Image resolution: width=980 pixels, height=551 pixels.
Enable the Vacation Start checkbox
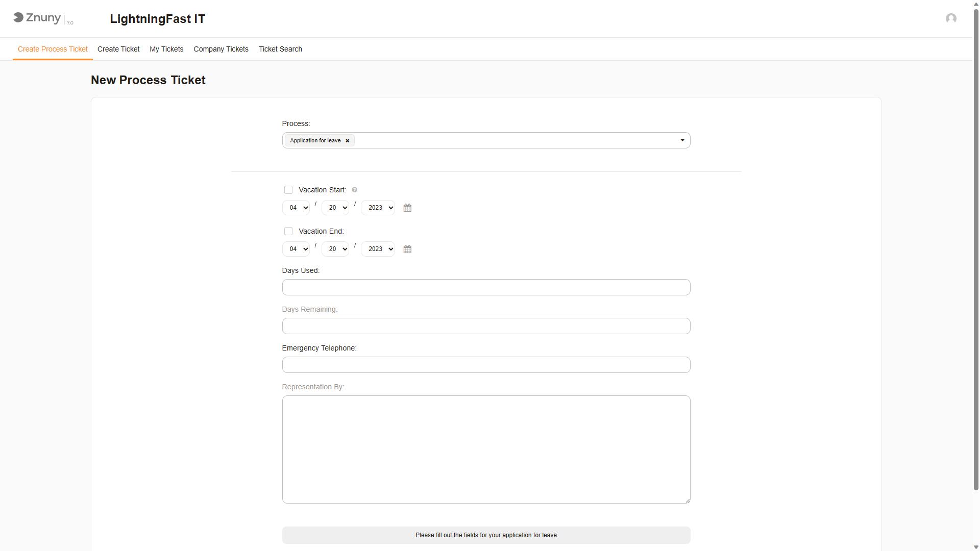(288, 190)
